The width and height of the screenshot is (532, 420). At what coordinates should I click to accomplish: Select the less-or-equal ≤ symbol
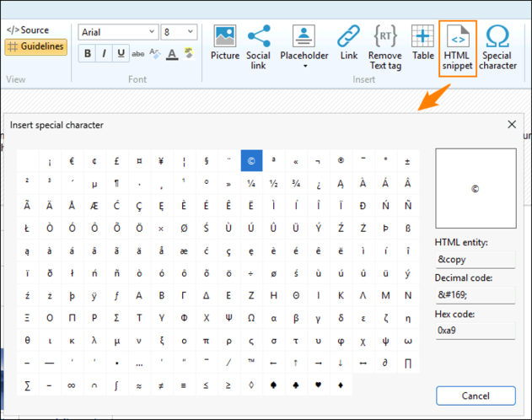coord(207,385)
